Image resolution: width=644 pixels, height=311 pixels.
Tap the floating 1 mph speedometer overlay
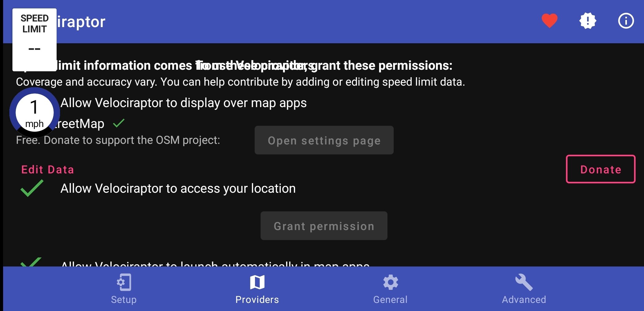35,113
